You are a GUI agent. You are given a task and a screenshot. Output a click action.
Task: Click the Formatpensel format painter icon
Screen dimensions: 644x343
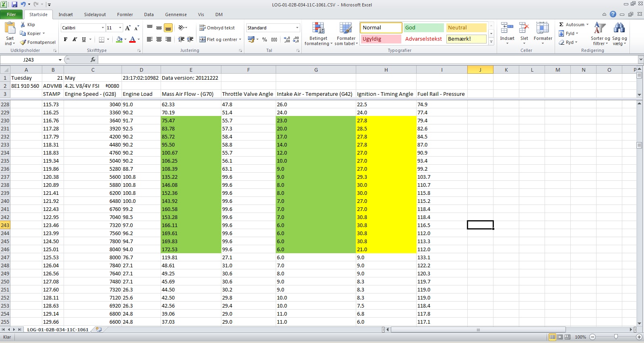23,42
